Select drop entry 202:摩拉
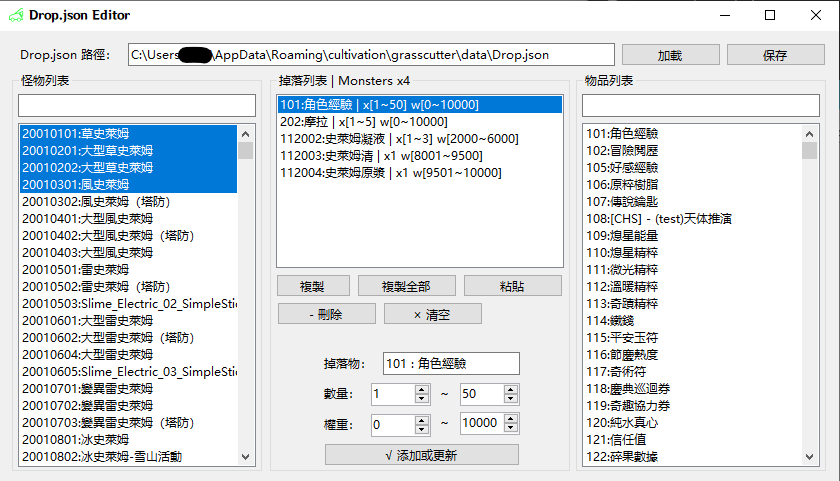The image size is (840, 481). pyautogui.click(x=420, y=121)
